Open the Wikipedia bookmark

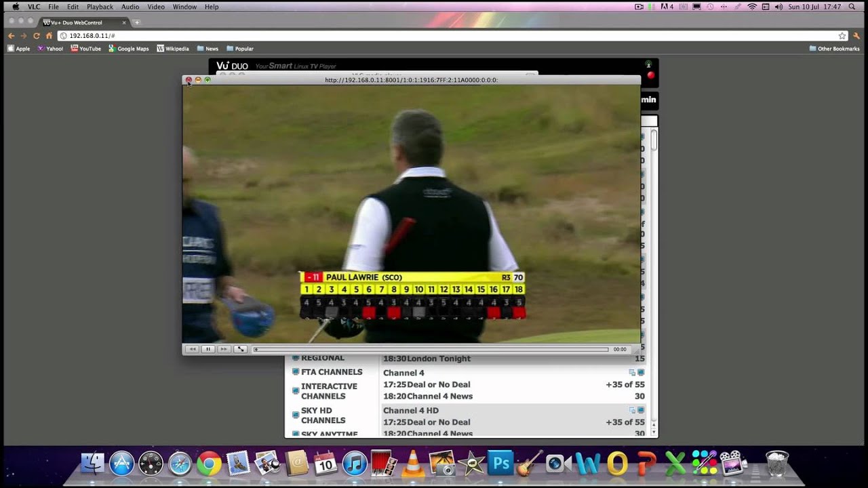point(173,49)
